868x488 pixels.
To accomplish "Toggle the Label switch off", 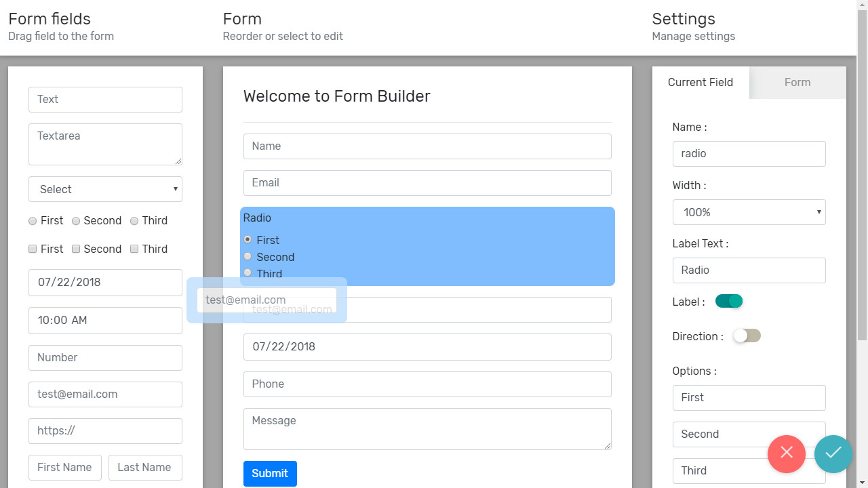I will click(x=729, y=301).
